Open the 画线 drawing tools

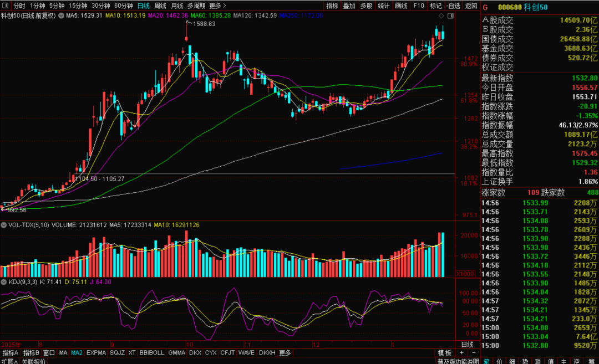click(x=401, y=6)
